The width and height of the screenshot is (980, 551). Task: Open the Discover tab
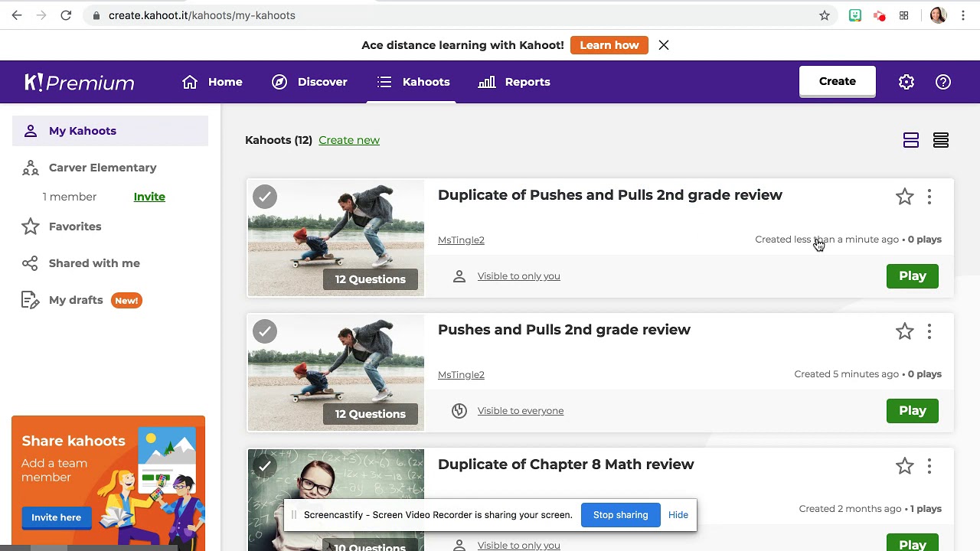pyautogui.click(x=309, y=82)
